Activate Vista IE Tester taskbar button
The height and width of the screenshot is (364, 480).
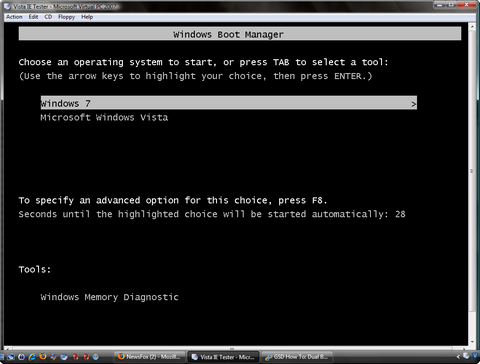pos(224,357)
